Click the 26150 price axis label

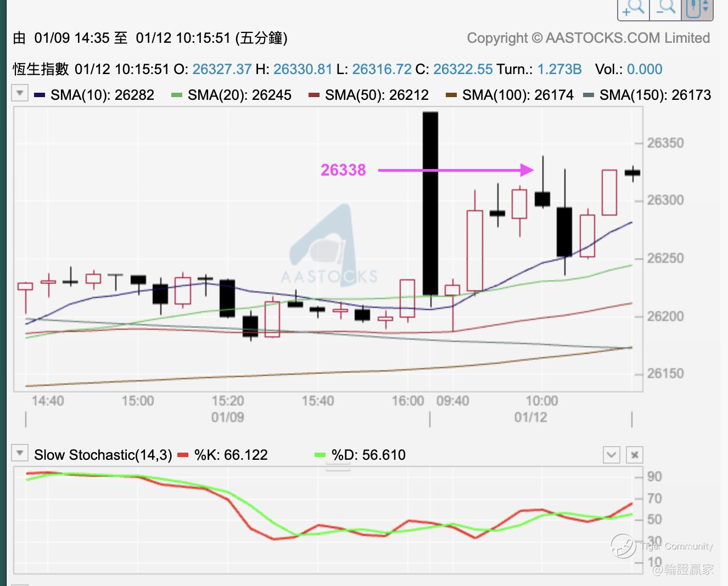665,374
